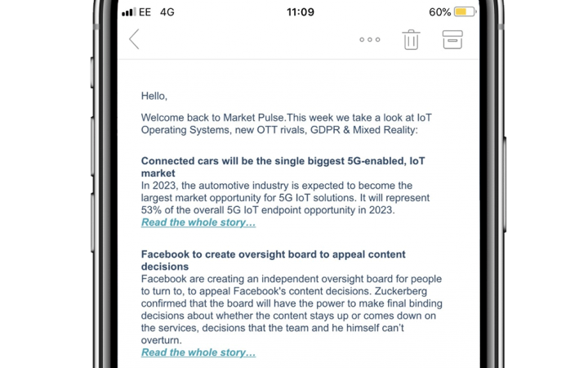Open the three-dot more options menu
The height and width of the screenshot is (368, 588).
coord(369,39)
